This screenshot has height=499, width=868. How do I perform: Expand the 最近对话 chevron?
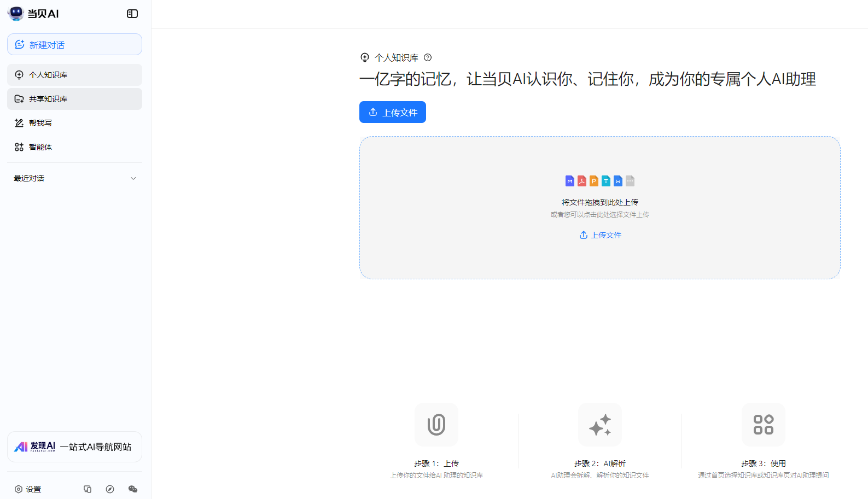click(x=133, y=178)
